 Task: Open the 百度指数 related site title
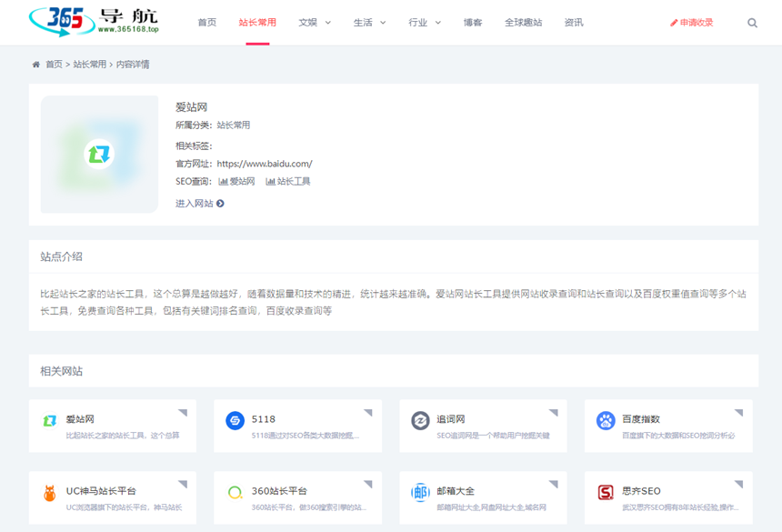(641, 419)
